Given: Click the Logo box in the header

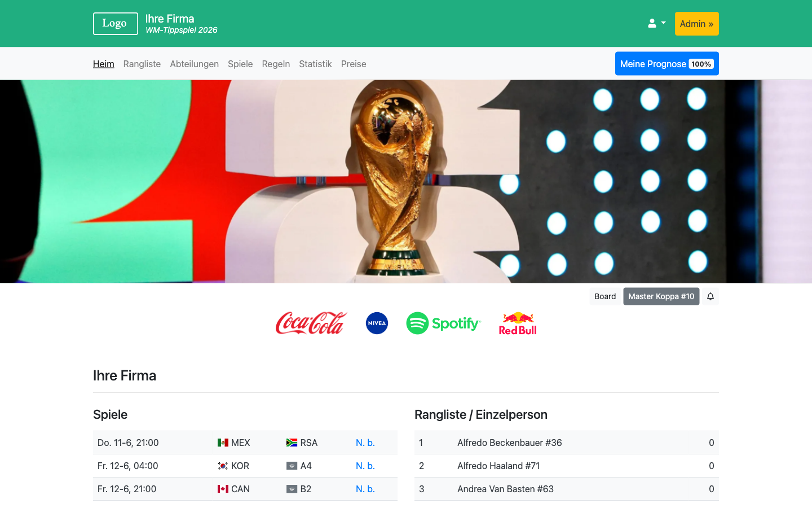Looking at the screenshot, I should pyautogui.click(x=115, y=23).
